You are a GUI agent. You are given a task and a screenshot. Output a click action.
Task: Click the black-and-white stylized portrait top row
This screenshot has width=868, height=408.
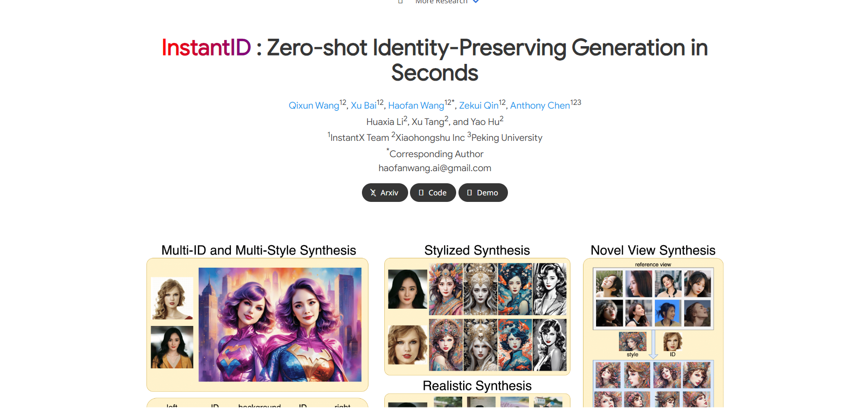[549, 289]
